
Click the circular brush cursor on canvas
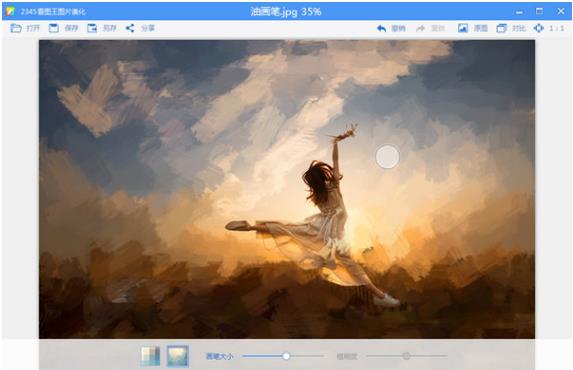387,157
